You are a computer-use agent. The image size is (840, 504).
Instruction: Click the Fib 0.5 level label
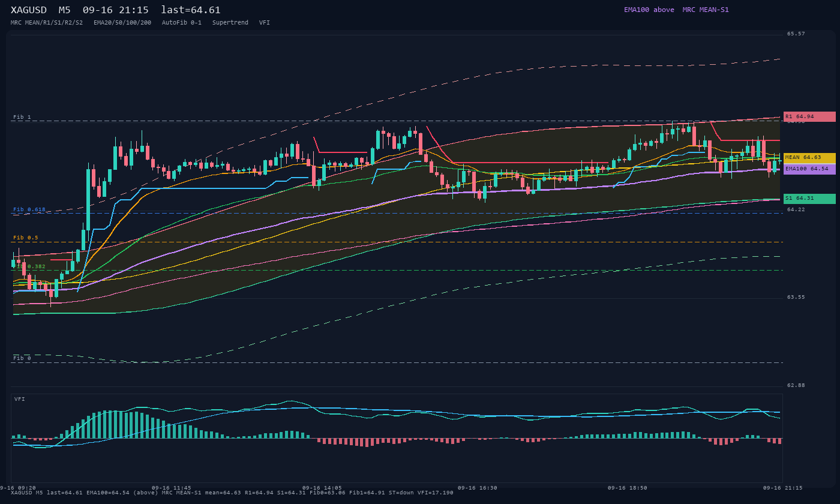click(x=26, y=238)
